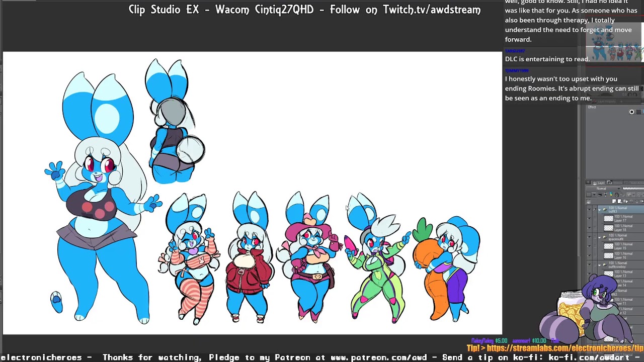This screenshot has height=362, width=644.
Task: Collapse the spaceoutfit layer folder
Action: [600, 237]
